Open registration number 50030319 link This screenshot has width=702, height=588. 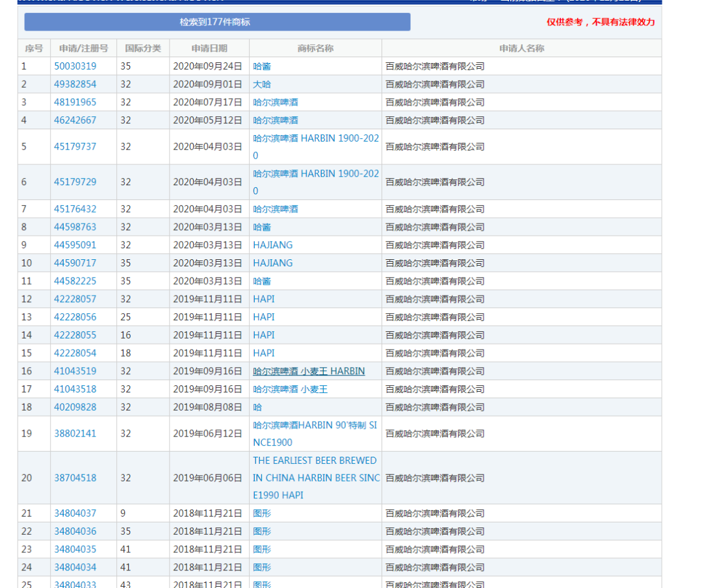[x=75, y=66]
